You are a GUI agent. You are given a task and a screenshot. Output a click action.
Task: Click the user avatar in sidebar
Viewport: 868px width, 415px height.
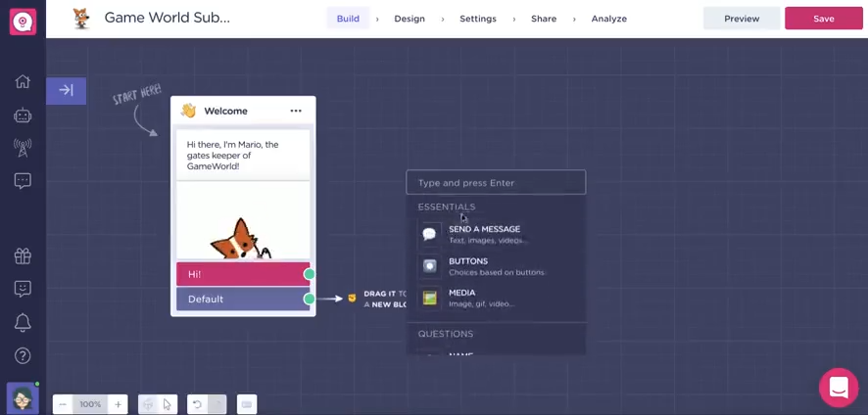pyautogui.click(x=23, y=398)
